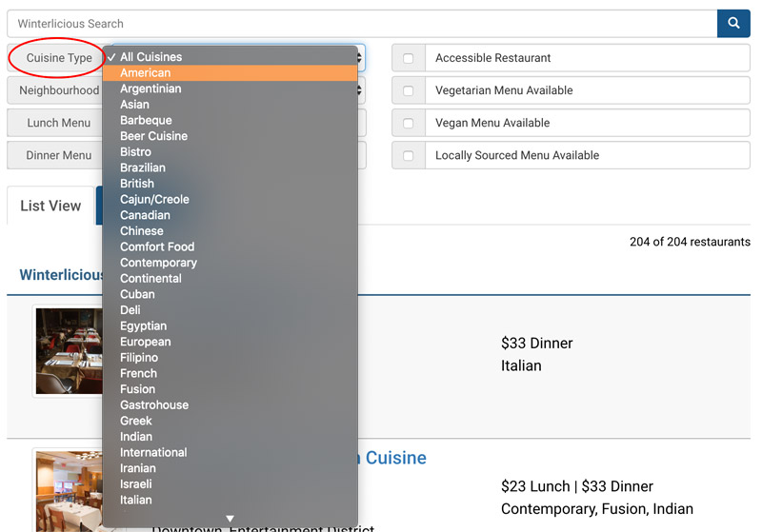762x532 pixels.
Task: Choose Brazilian cuisine option
Action: (x=231, y=167)
